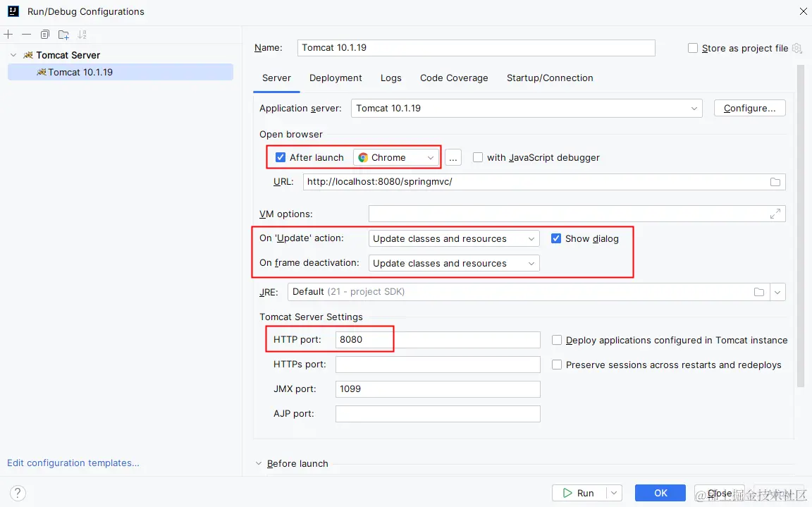Image resolution: width=812 pixels, height=507 pixels.
Task: Click the Close button
Action: (x=719, y=493)
